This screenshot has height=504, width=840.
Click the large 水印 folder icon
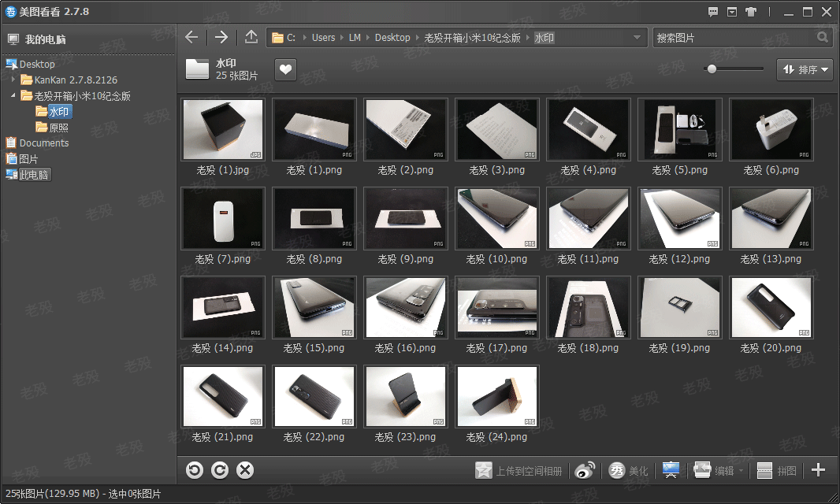point(197,69)
